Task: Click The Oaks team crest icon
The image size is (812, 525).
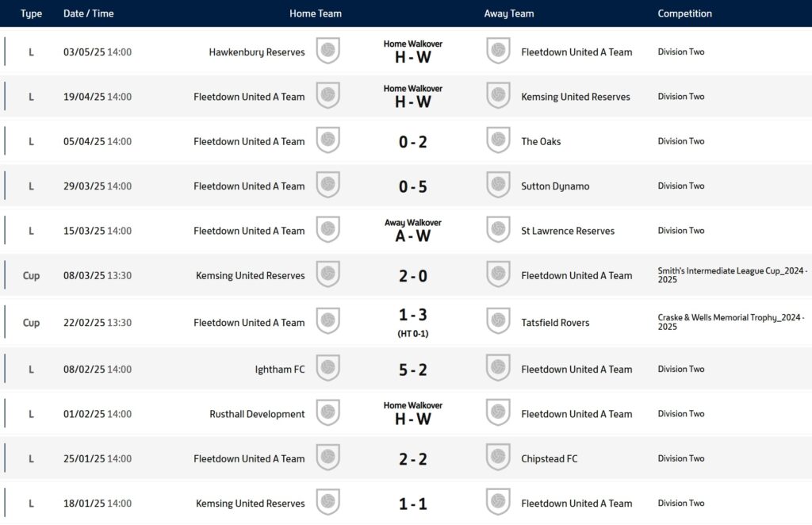Action: click(498, 140)
